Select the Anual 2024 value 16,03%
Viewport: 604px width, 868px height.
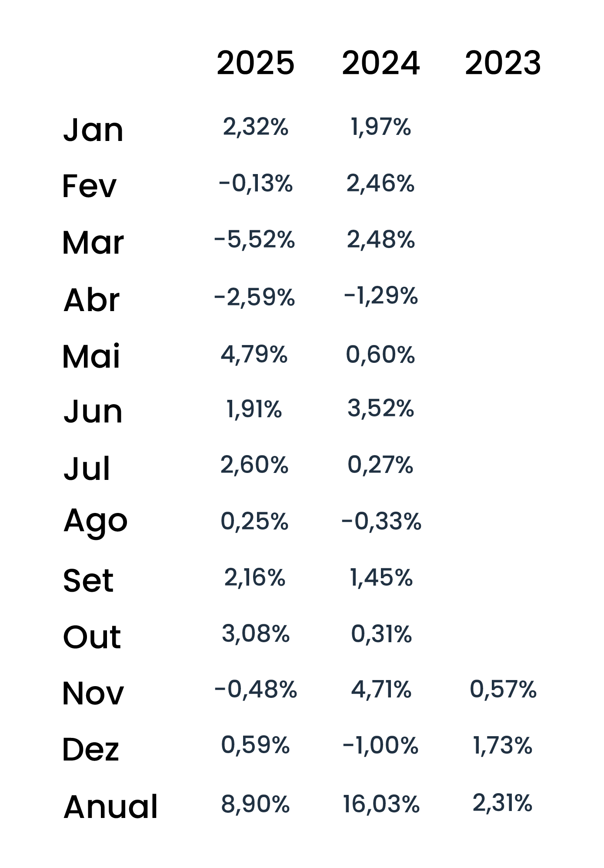pyautogui.click(x=381, y=804)
